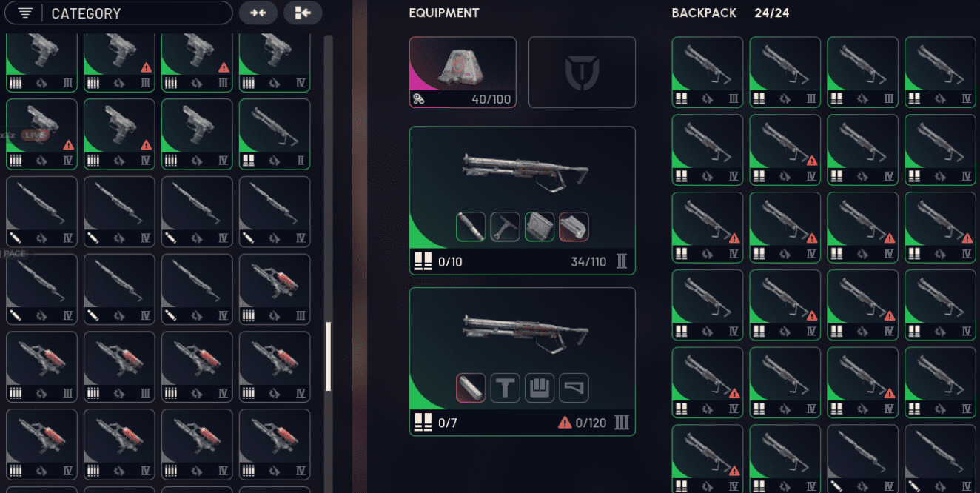Select the empty shield equipment slot
980x493 pixels.
pos(582,73)
